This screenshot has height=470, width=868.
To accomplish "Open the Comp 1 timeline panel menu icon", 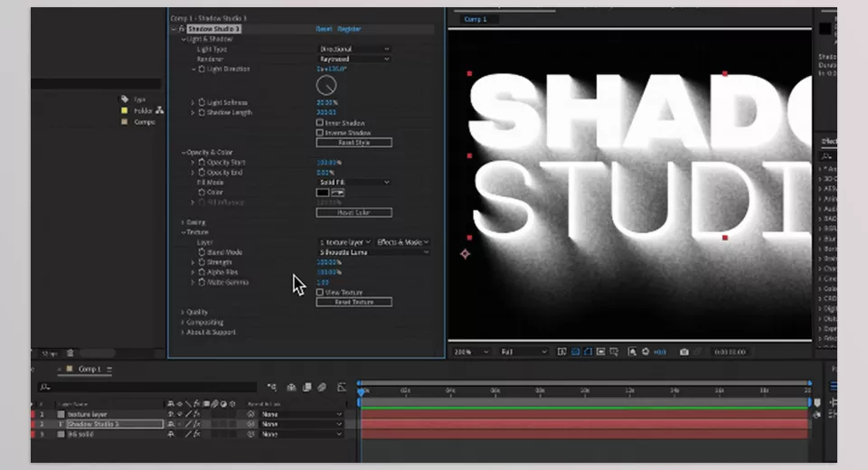I will pyautogui.click(x=109, y=370).
